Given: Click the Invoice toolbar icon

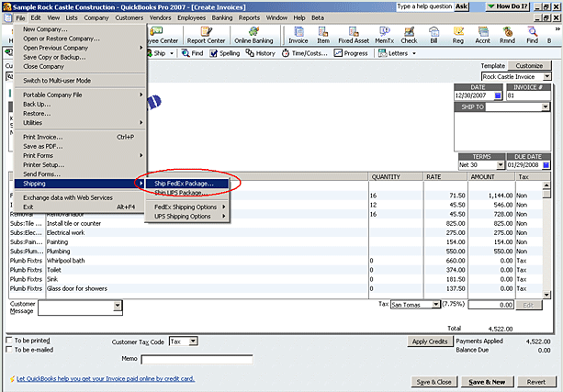Looking at the screenshot, I should 298,35.
